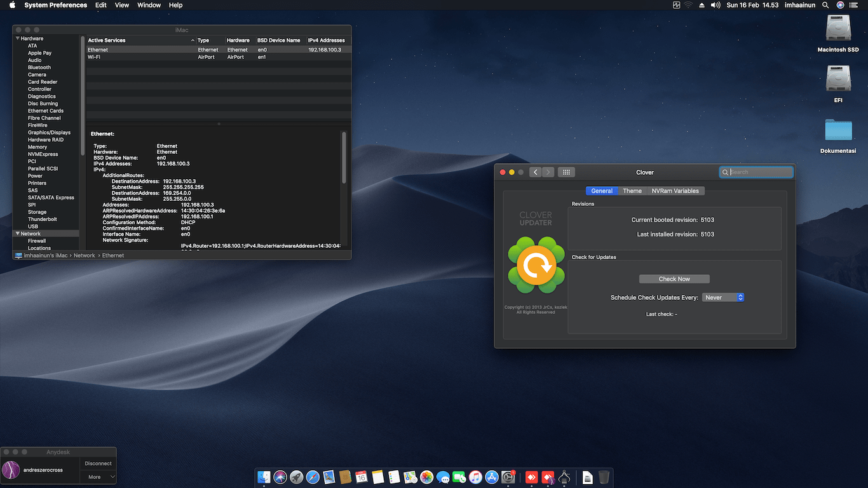Screen dimensions: 868x488
Task: Open Macintosh SSD drive on desktop
Action: tap(837, 29)
